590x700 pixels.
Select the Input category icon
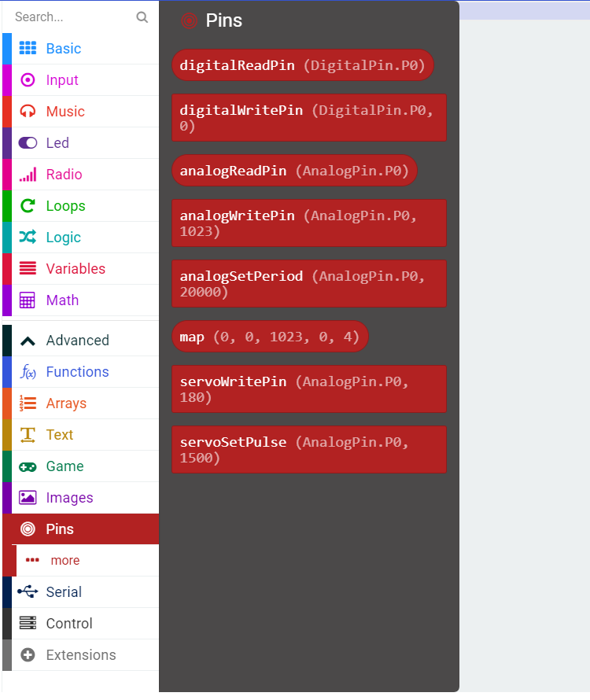[x=28, y=80]
